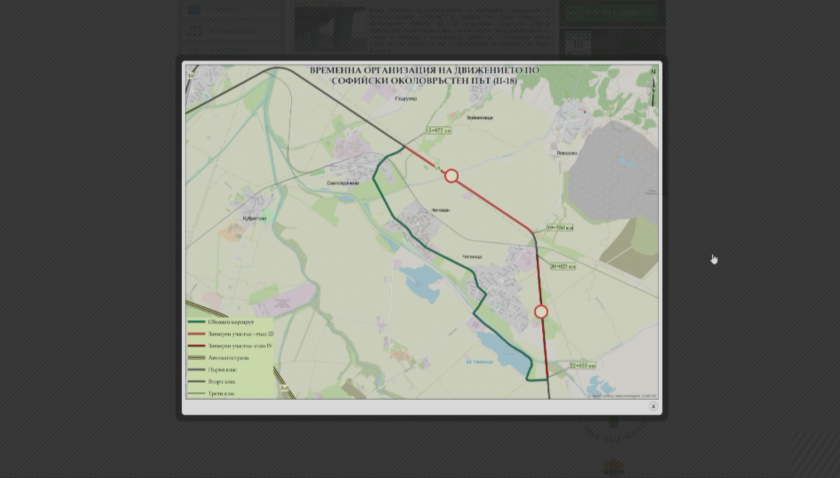
Task: Click the 'Чепинци' village label on the map
Action: coord(472,257)
